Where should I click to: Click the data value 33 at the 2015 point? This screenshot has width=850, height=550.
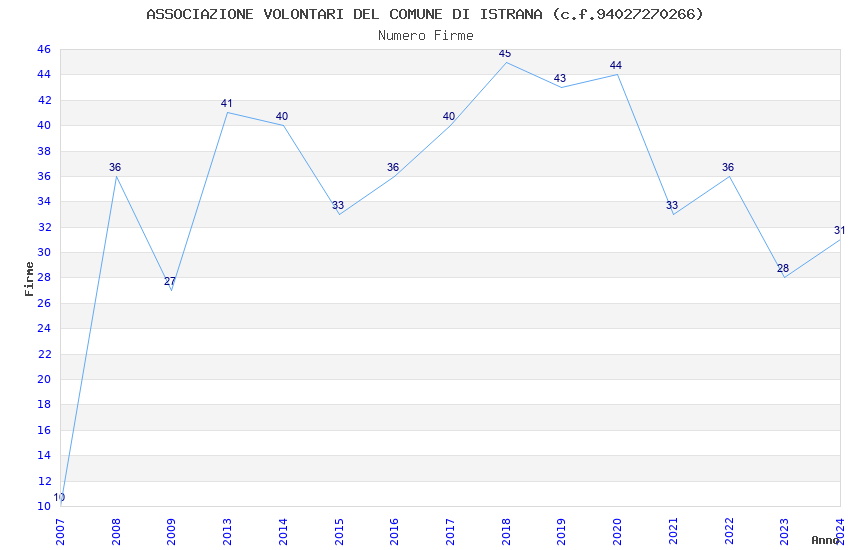pyautogui.click(x=338, y=205)
